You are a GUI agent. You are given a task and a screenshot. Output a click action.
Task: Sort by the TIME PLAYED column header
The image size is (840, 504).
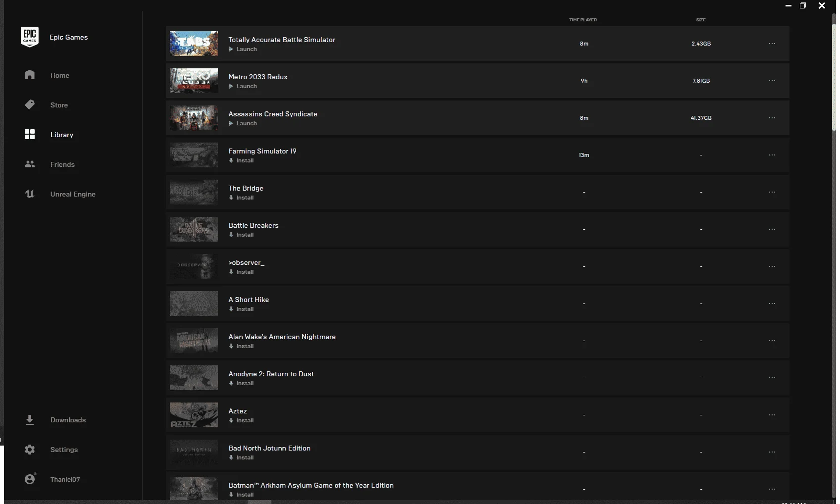pos(583,20)
